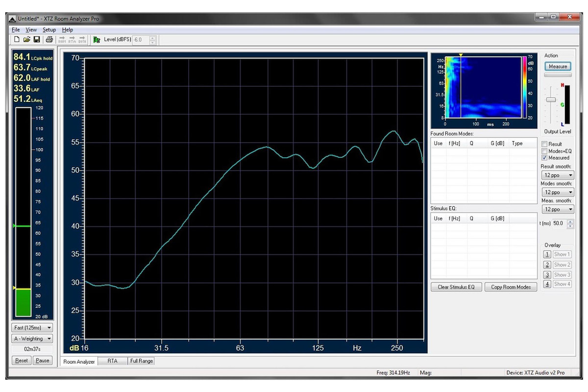
Task: Enable the Result checkbox
Action: coord(544,144)
